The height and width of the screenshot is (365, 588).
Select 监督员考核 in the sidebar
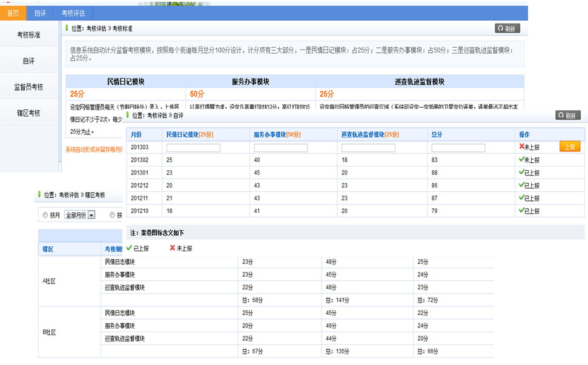tap(28, 87)
